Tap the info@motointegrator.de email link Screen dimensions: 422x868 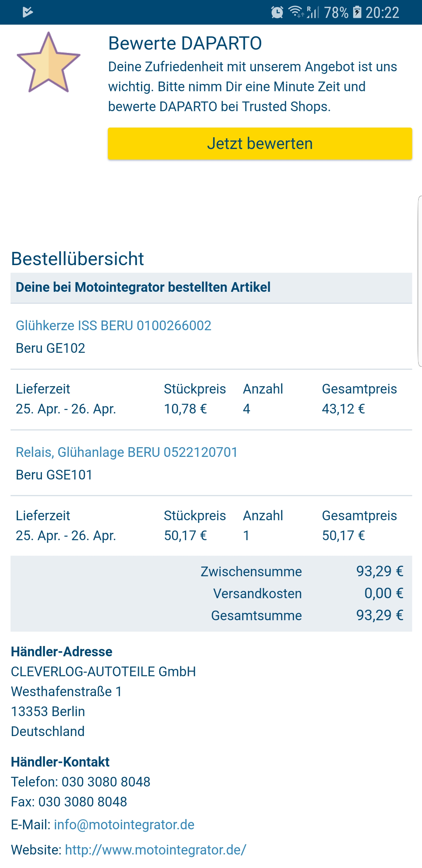(124, 825)
